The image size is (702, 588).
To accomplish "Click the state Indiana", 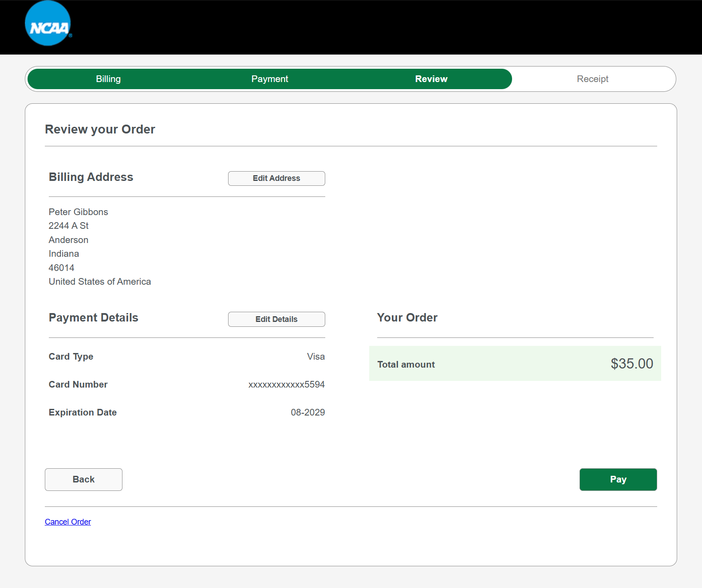I will 64,254.
